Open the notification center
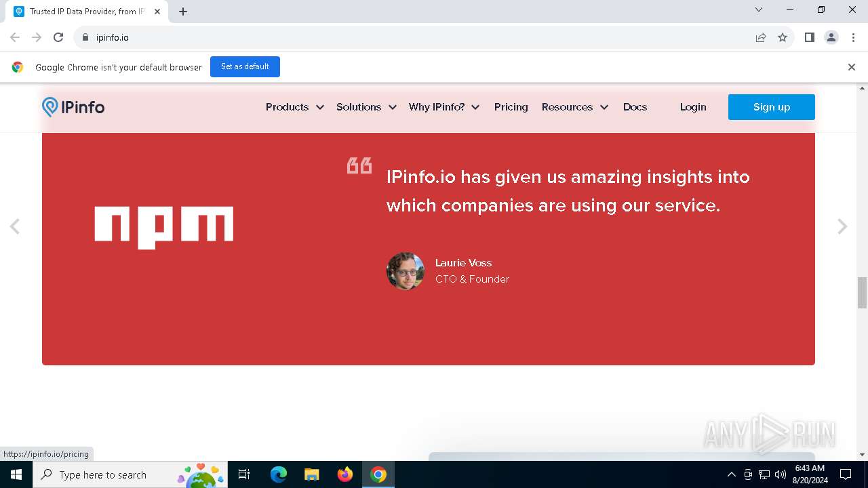The image size is (868, 488). pyautogui.click(x=846, y=474)
